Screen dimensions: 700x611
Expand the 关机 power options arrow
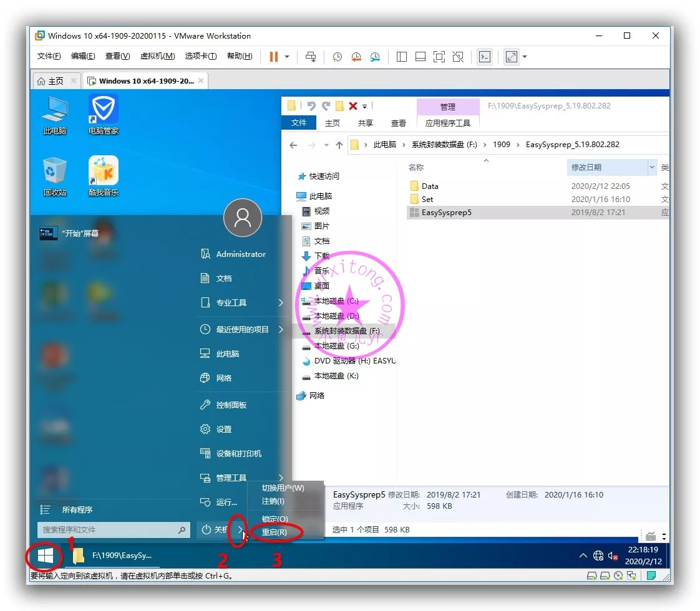240,530
